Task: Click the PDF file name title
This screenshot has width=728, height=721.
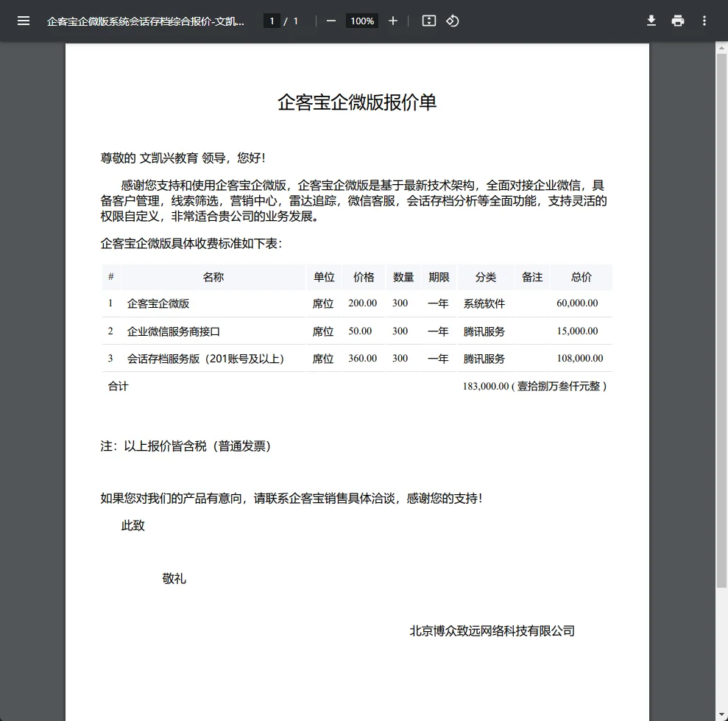Action: click(145, 21)
